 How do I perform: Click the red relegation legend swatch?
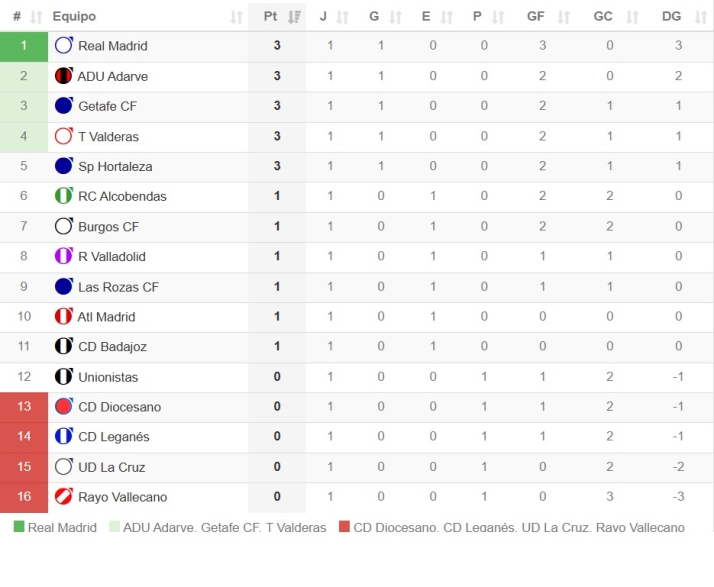coord(344,526)
